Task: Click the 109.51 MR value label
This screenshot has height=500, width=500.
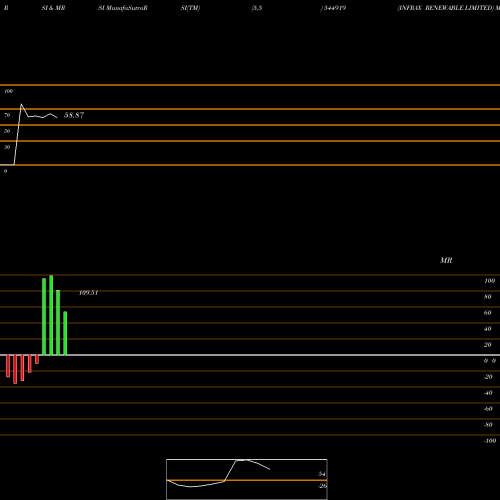Action: pos(88,293)
